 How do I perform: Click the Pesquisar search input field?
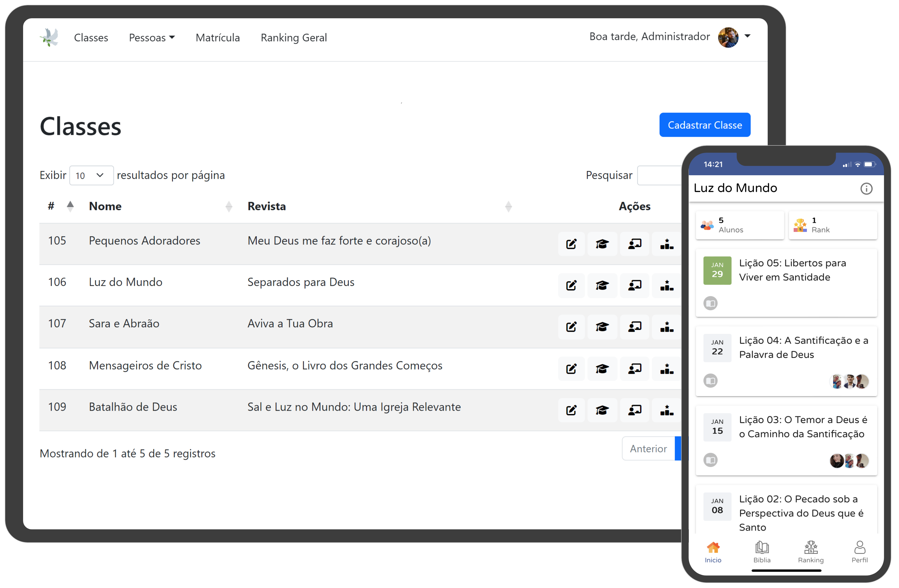(659, 175)
